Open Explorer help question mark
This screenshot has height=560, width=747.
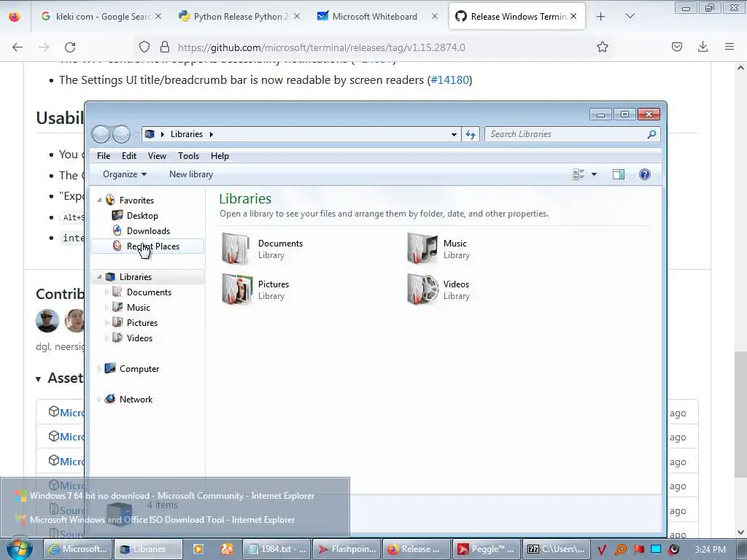tap(645, 174)
